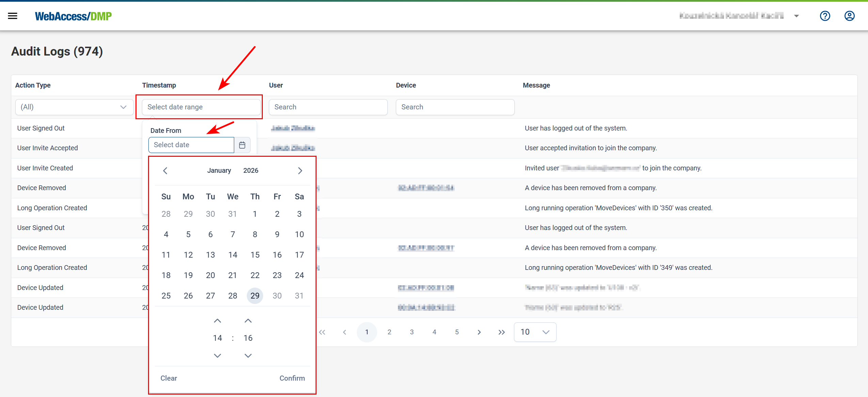Image resolution: width=868 pixels, height=397 pixels.
Task: Advance to next page with right arrow
Action: (479, 332)
